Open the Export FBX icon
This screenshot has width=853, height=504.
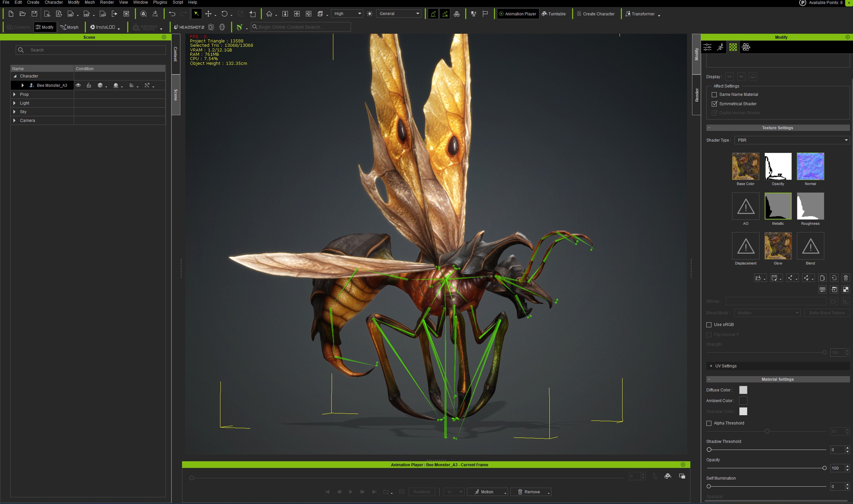point(87,14)
